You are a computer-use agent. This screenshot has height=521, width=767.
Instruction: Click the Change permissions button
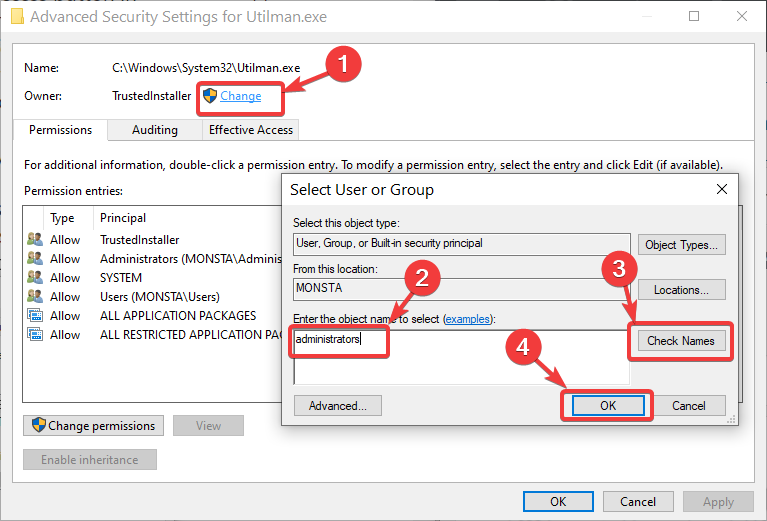(93, 426)
